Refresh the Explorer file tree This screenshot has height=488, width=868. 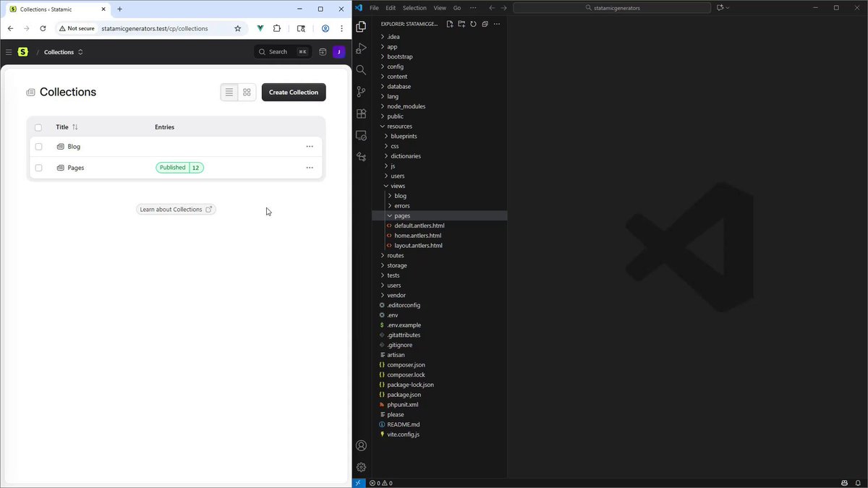pyautogui.click(x=473, y=24)
